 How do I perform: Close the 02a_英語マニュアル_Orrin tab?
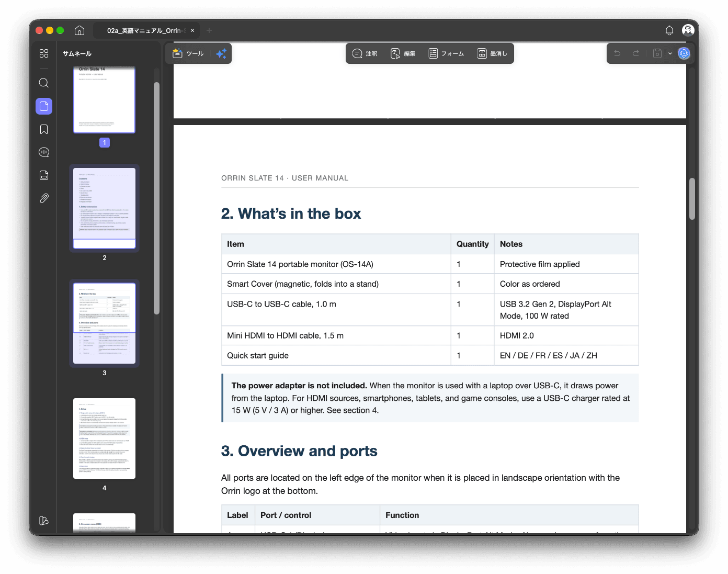(192, 30)
